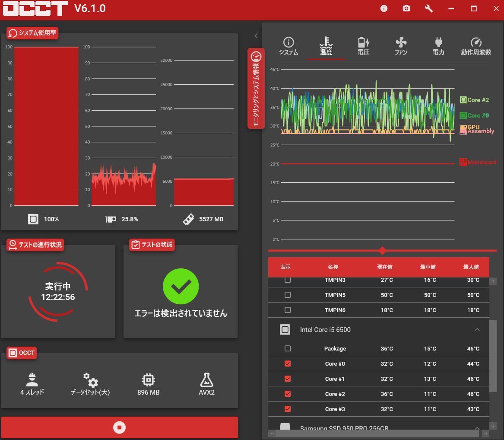Collapse the monitoring panel with the left chevron
504x440 pixels.
coord(256,36)
